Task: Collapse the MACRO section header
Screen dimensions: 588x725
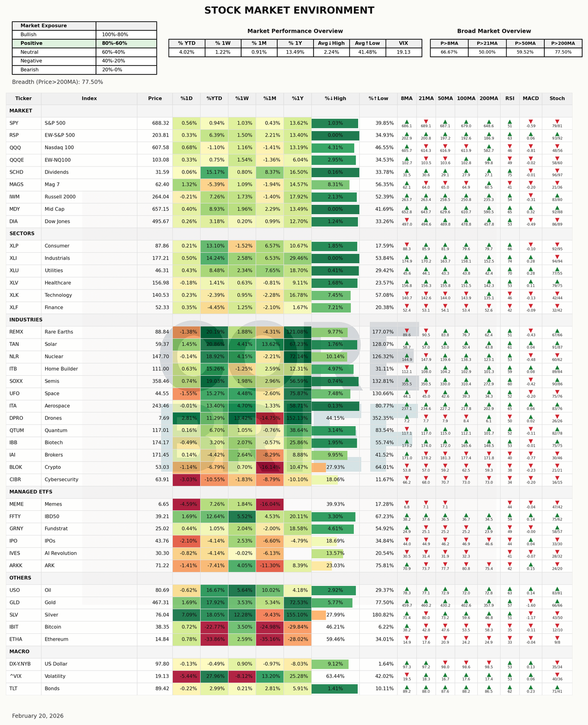Action: click(x=21, y=652)
